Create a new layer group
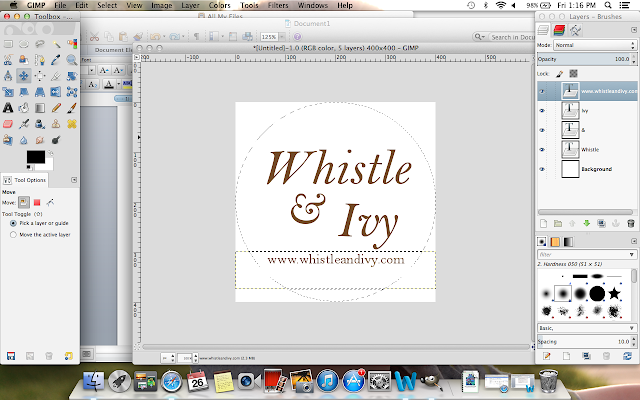 (x=558, y=223)
